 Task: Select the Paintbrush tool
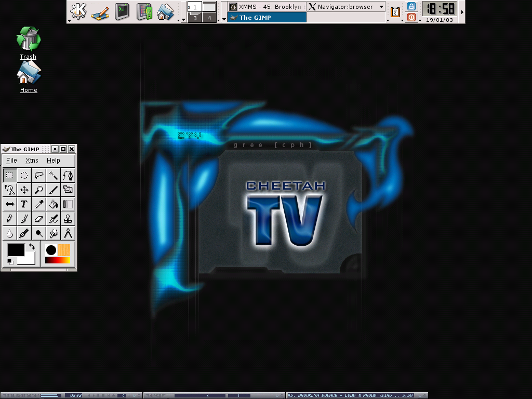point(24,219)
